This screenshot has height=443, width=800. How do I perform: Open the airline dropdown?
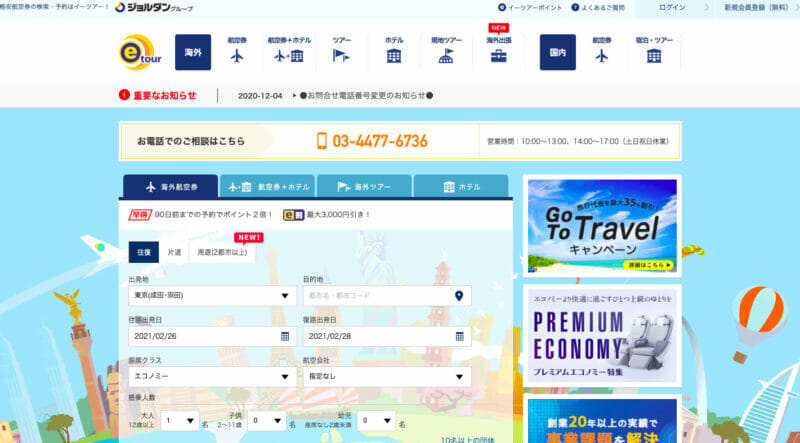[x=387, y=377]
